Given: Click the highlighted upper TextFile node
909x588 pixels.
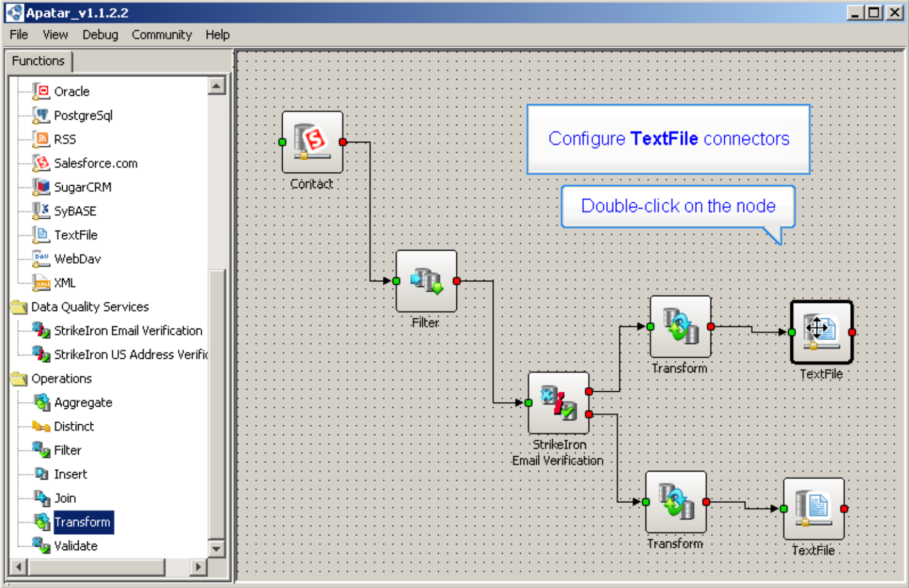Looking at the screenshot, I should coord(822,332).
